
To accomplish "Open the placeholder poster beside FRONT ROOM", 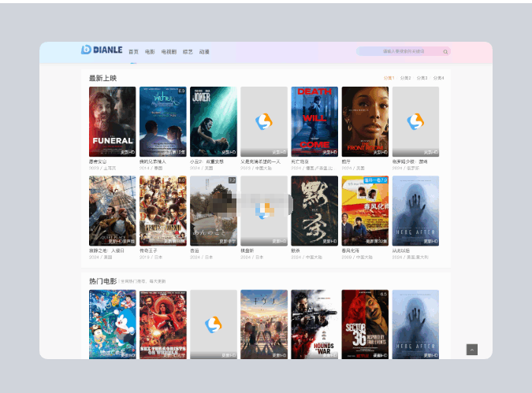I will click(x=415, y=122).
